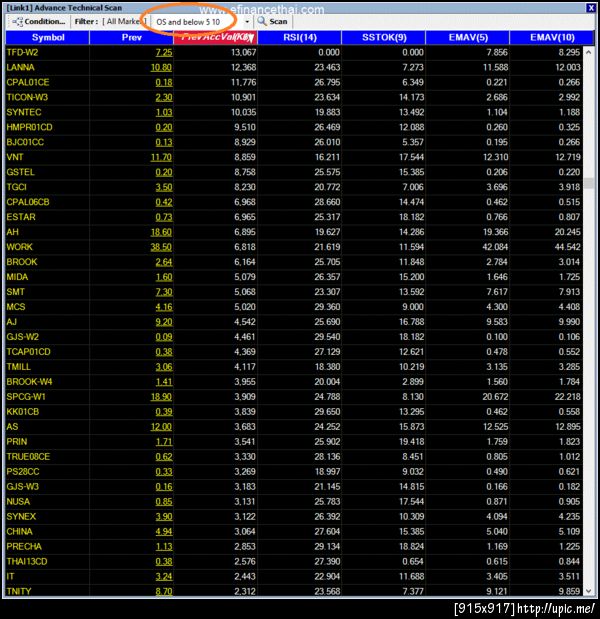Select symbol TRUE08CE

tap(28, 457)
